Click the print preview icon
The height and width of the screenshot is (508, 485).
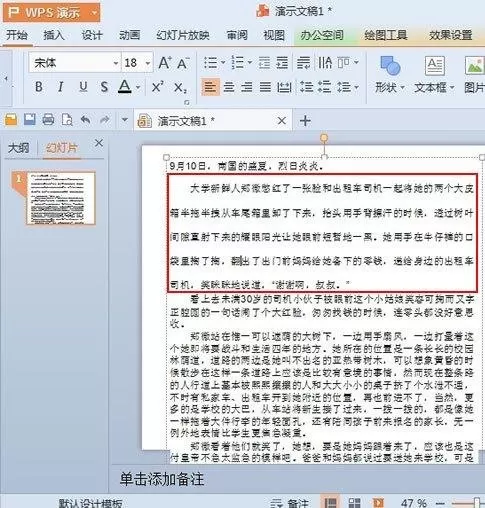(x=67, y=119)
